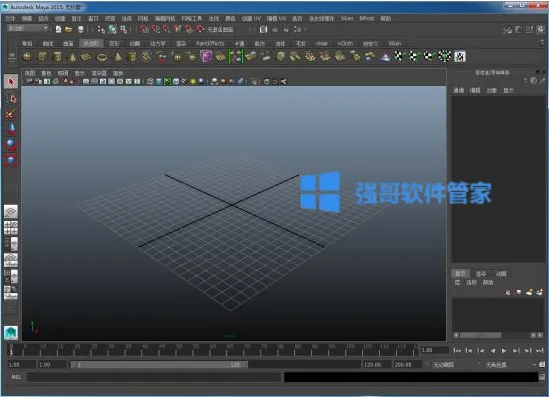Activate the Scale tool cube icon

11,160
